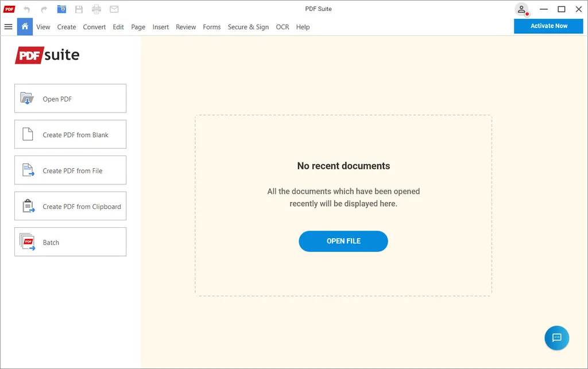Open the Secure & Sign menu

[248, 27]
